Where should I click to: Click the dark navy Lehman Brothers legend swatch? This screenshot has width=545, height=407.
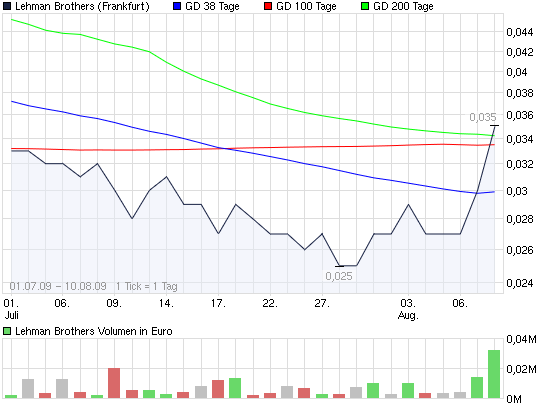coord(7,6)
